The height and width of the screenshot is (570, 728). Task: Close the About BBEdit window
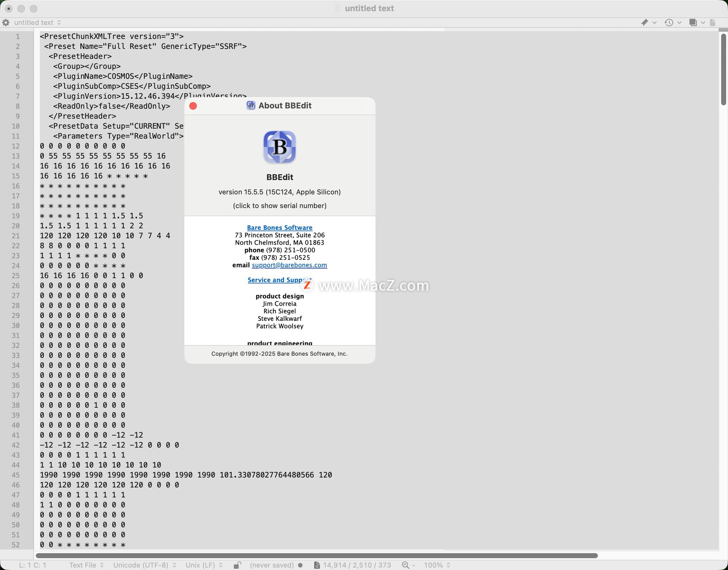point(193,106)
